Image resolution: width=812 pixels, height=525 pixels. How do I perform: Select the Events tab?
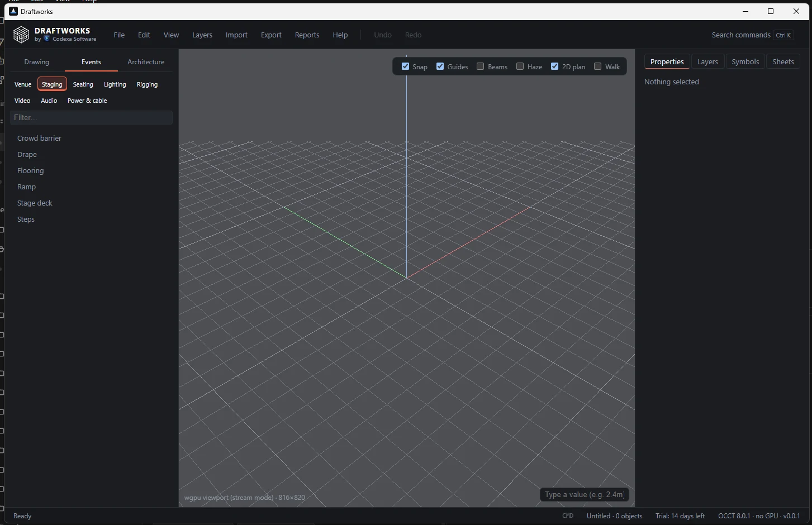[91, 62]
